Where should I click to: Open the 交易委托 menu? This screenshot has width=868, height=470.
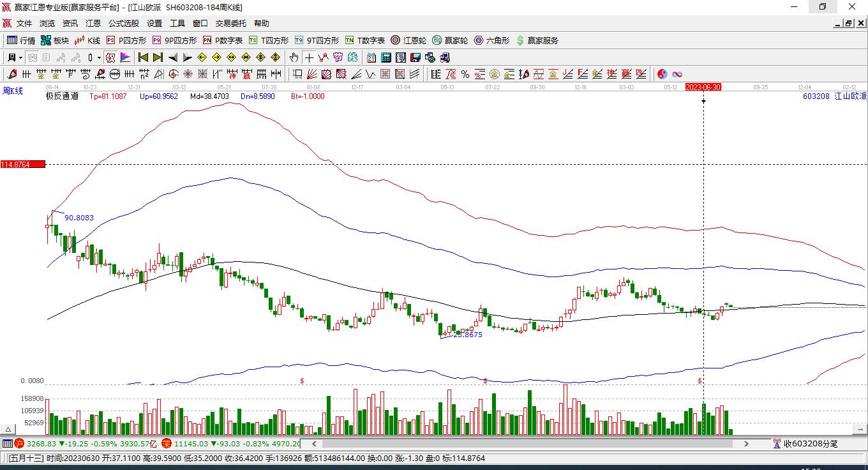(230, 24)
